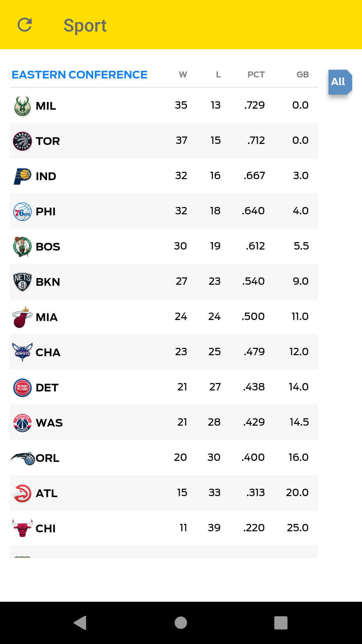Select the ATL team name
Viewport: 362px width, 644px height.
pyautogui.click(x=47, y=493)
